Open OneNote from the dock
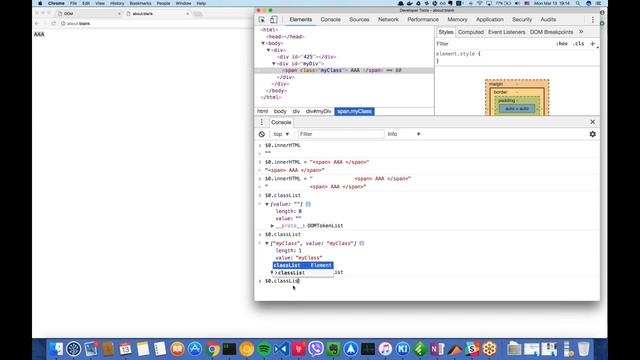The image size is (640, 360). (437, 349)
